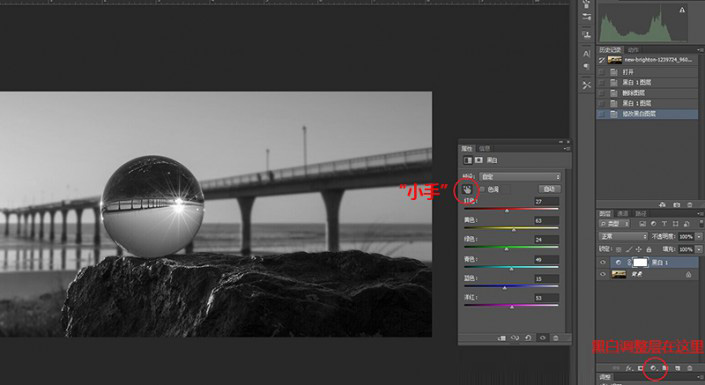Open the preset dropdown set to 自定
This screenshot has width=705, height=385.
point(520,177)
